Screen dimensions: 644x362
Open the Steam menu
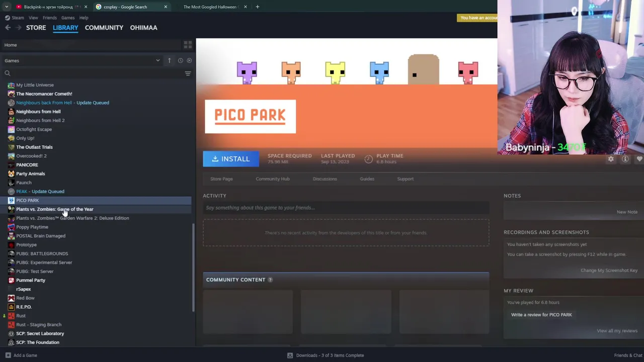(18, 18)
